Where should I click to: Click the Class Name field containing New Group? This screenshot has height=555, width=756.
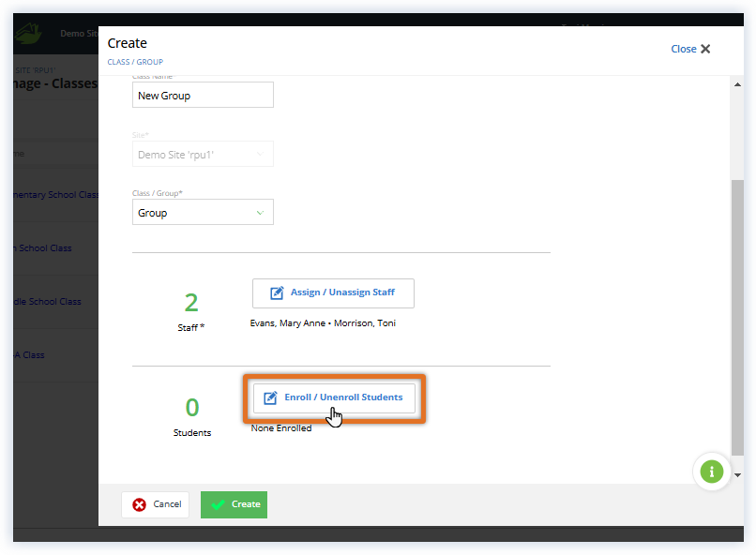[203, 95]
